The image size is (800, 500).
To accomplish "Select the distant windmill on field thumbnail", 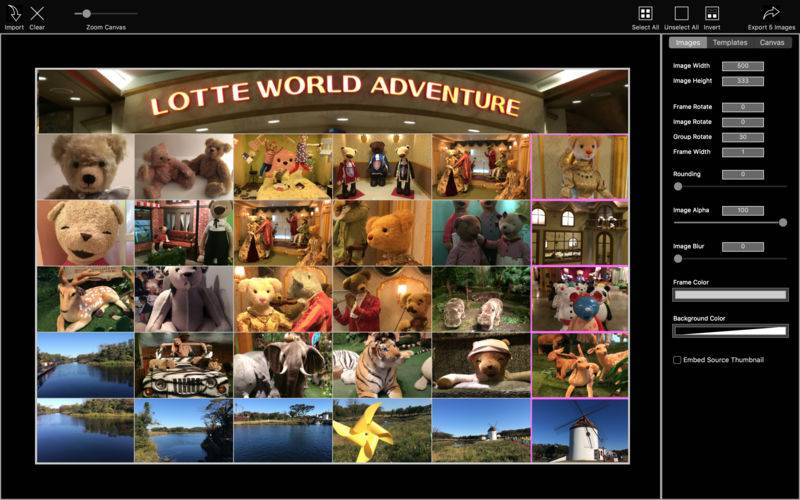I will tap(481, 431).
